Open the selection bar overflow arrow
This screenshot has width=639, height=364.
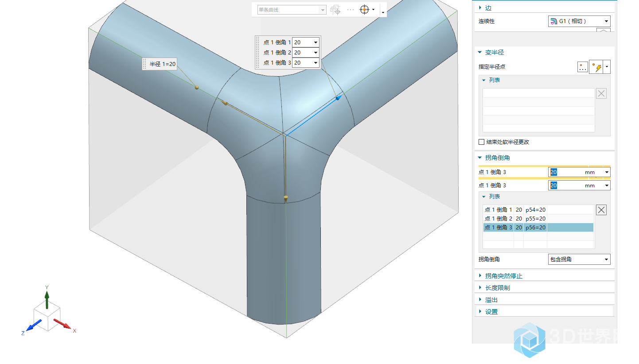click(x=383, y=13)
